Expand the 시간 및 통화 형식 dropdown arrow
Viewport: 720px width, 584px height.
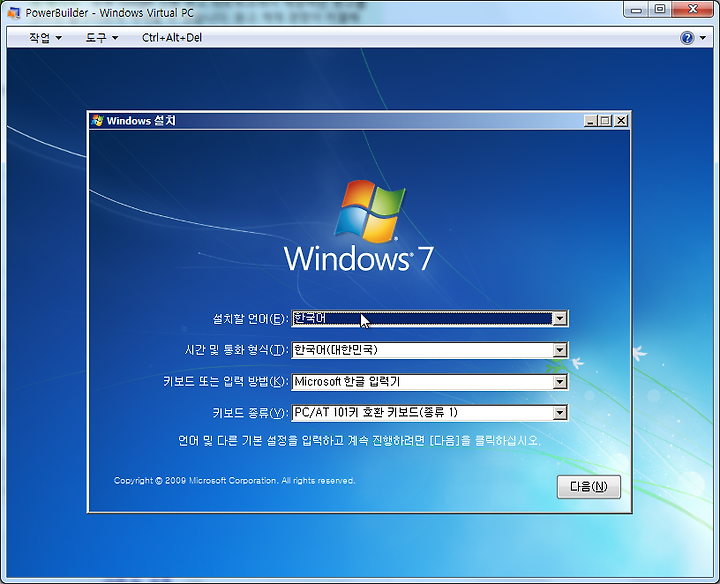559,350
